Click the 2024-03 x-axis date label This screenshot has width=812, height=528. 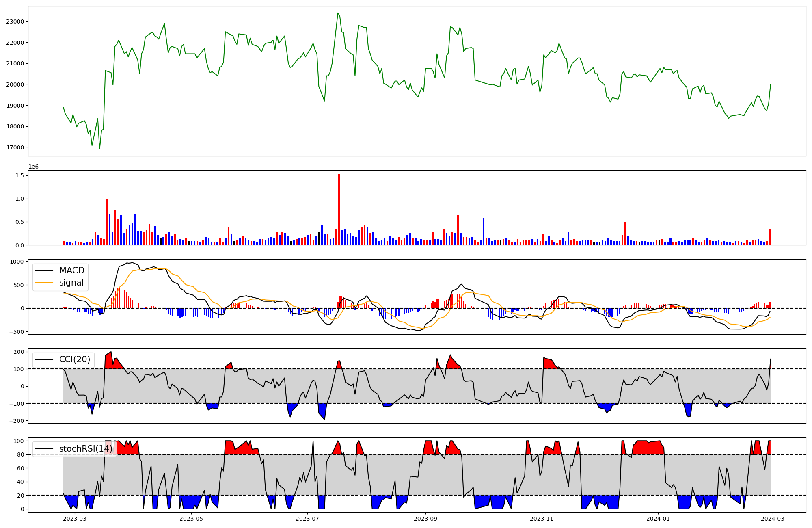point(772,519)
